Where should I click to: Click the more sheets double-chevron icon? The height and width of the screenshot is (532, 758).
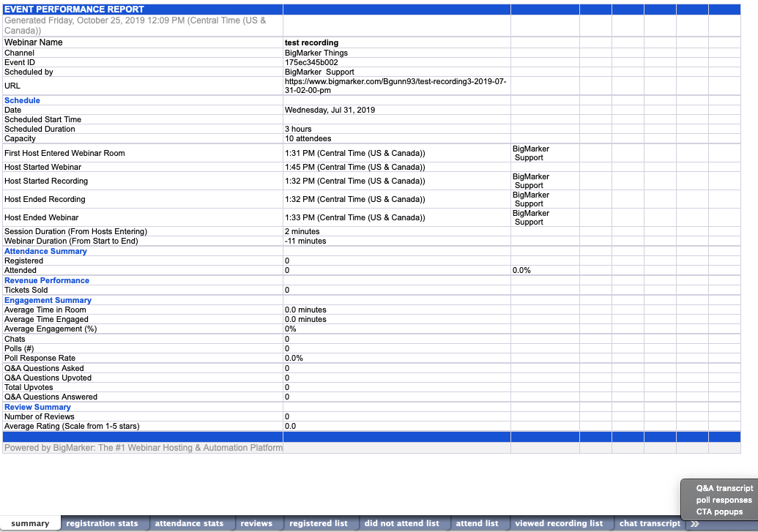point(695,524)
